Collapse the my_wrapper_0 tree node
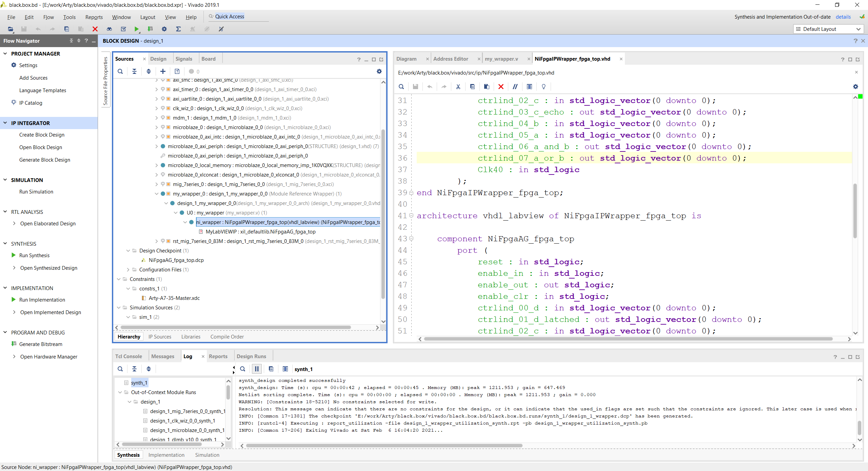 157,194
